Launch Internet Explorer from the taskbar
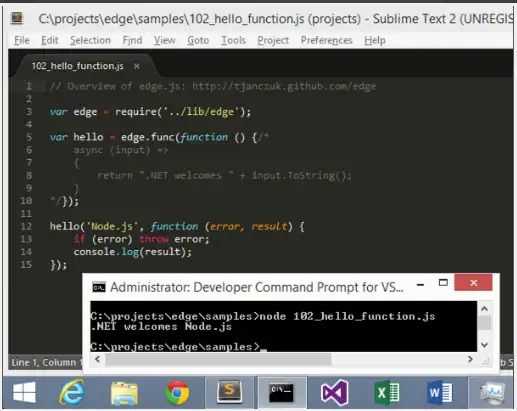The width and height of the screenshot is (517, 411). 71,392
